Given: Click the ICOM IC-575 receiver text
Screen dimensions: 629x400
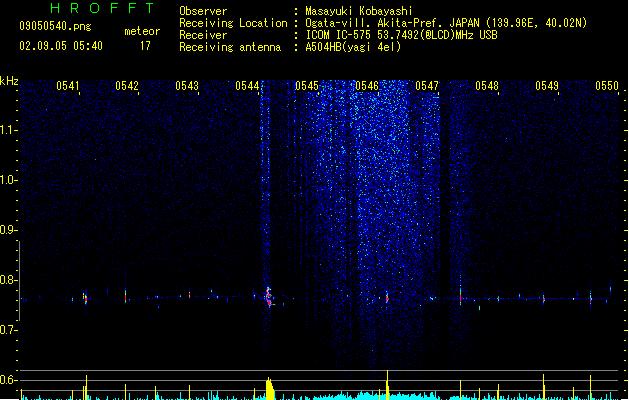Looking at the screenshot, I should click(401, 35).
